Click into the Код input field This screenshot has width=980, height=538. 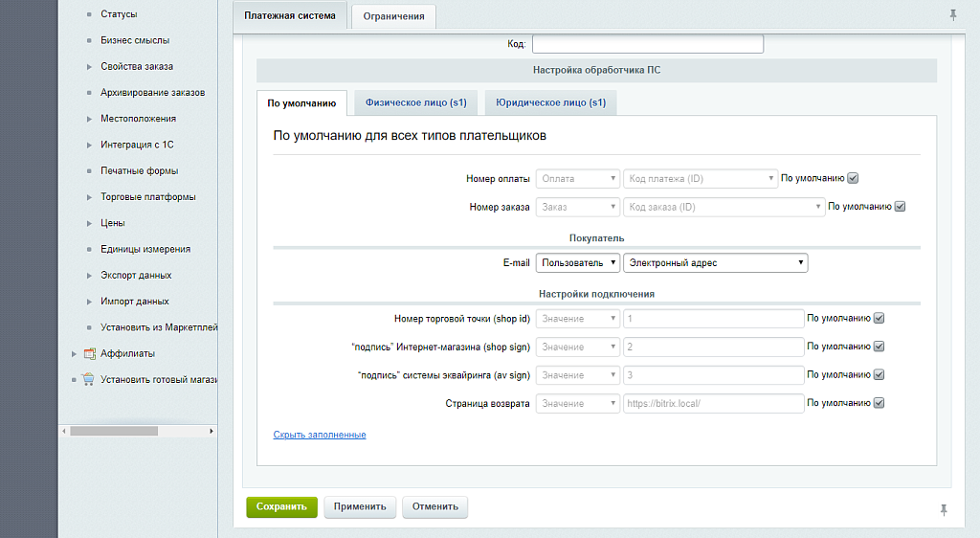tap(647, 44)
